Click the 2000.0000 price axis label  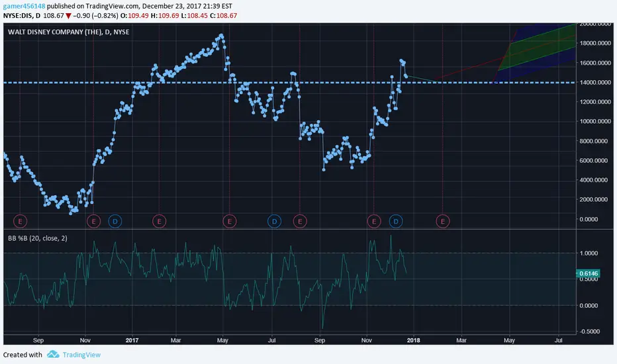(x=595, y=199)
